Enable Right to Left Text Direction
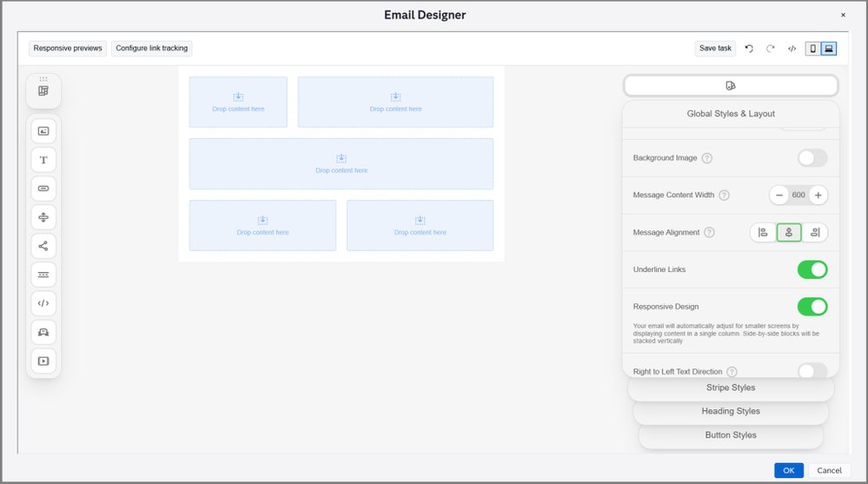 [812, 371]
